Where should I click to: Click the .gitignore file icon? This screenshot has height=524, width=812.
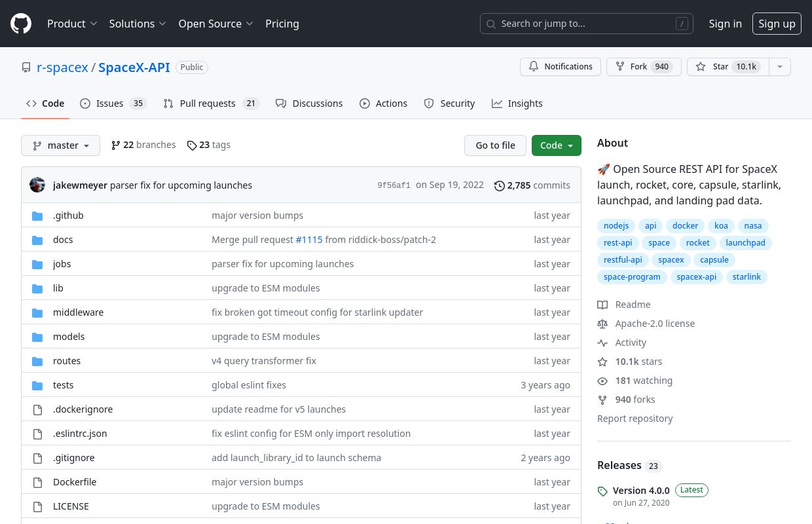[x=38, y=458]
